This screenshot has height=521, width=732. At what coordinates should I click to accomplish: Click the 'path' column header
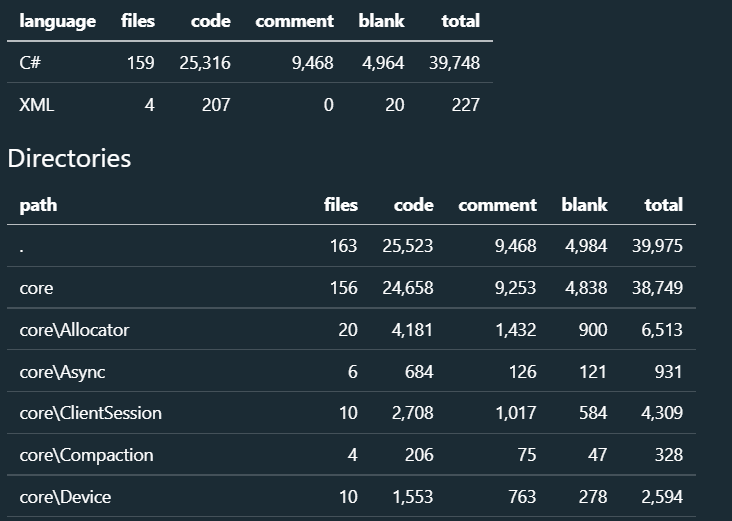38,205
